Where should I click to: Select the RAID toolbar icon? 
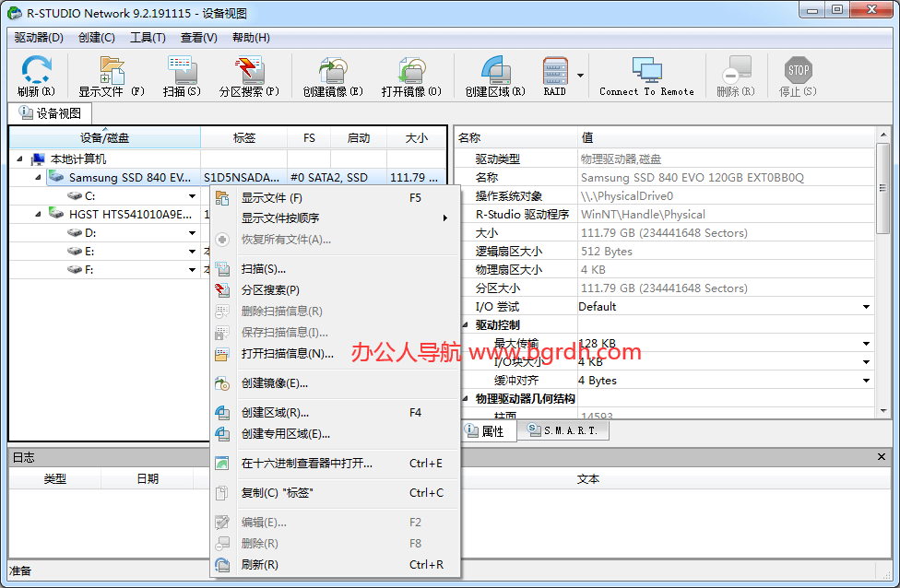click(x=554, y=74)
